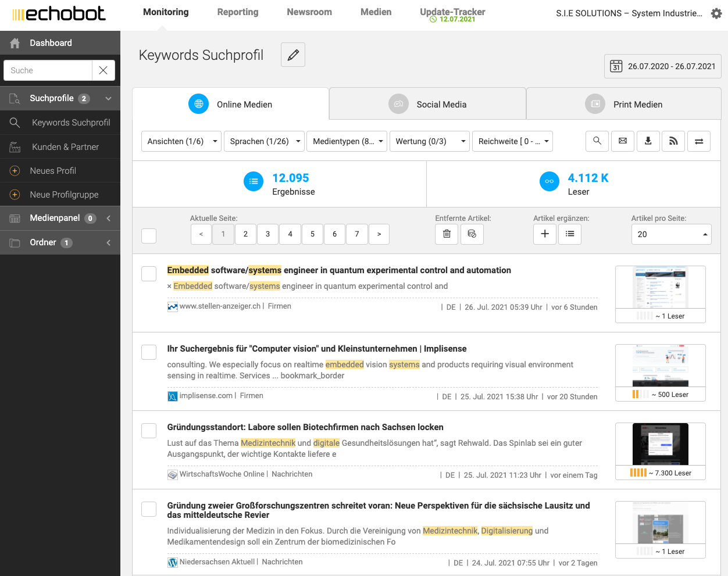Open the search magnifier in the results toolbar
This screenshot has height=576, width=728.
pos(597,141)
